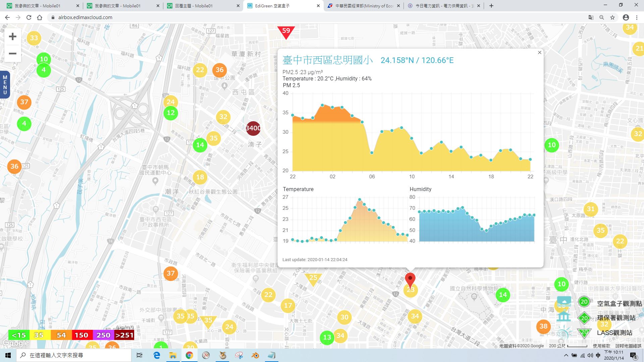Click the address bar URL
This screenshot has width=644, height=362.
(85, 17)
